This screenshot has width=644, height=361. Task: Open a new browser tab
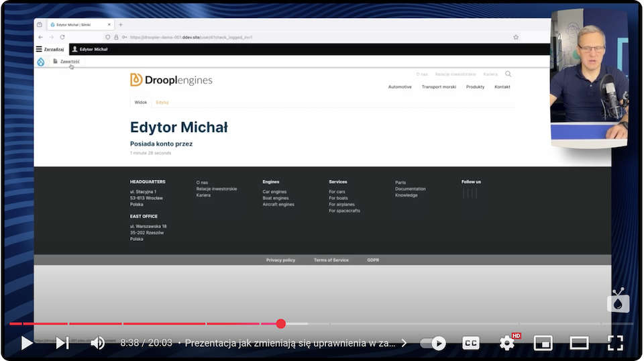pos(121,25)
